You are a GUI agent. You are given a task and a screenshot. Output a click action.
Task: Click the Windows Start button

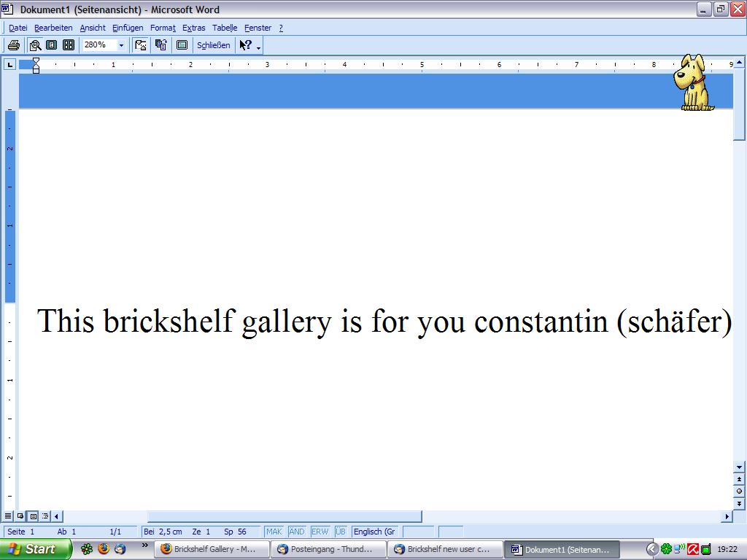[x=35, y=549]
